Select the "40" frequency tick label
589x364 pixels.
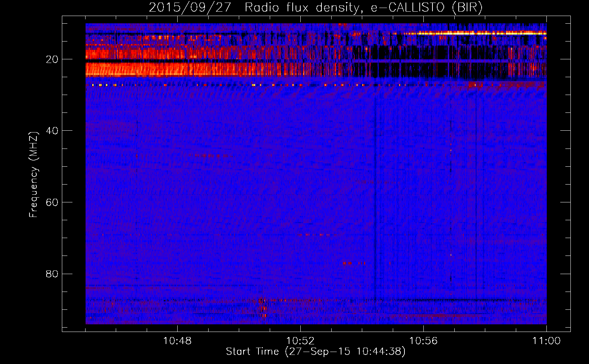pos(52,131)
